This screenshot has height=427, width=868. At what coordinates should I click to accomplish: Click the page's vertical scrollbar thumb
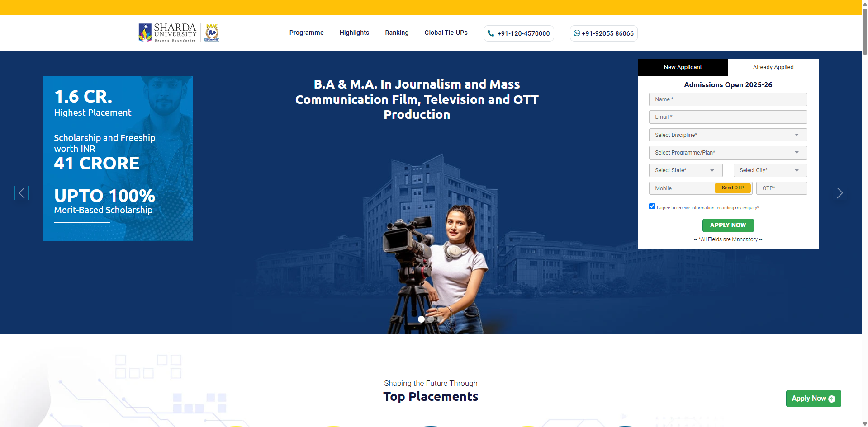(x=865, y=32)
